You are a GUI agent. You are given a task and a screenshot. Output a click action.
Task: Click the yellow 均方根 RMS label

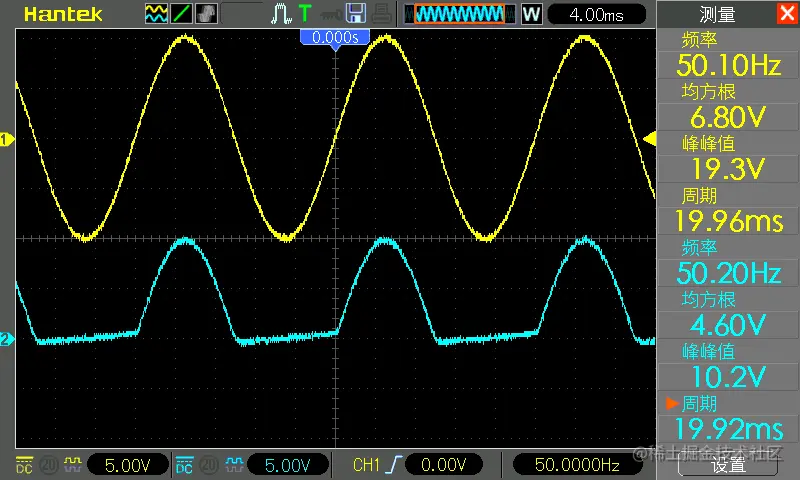pyautogui.click(x=708, y=91)
